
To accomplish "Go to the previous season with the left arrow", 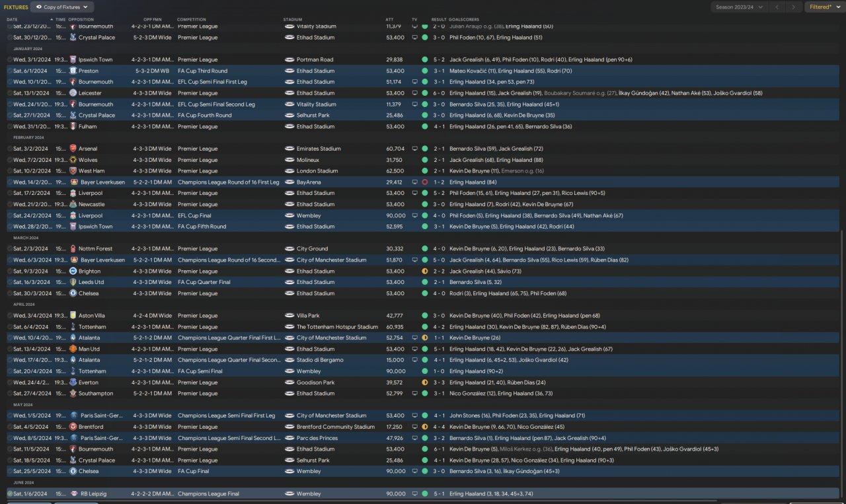I will point(779,7).
